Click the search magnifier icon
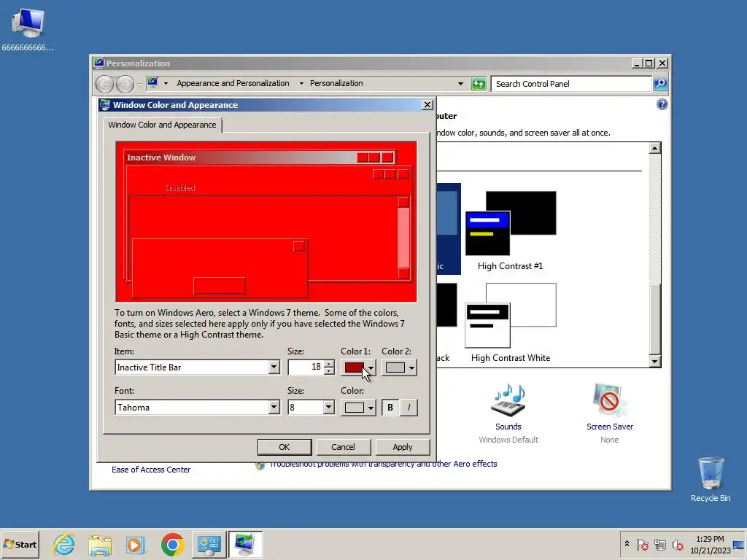This screenshot has width=747, height=560. [x=659, y=84]
